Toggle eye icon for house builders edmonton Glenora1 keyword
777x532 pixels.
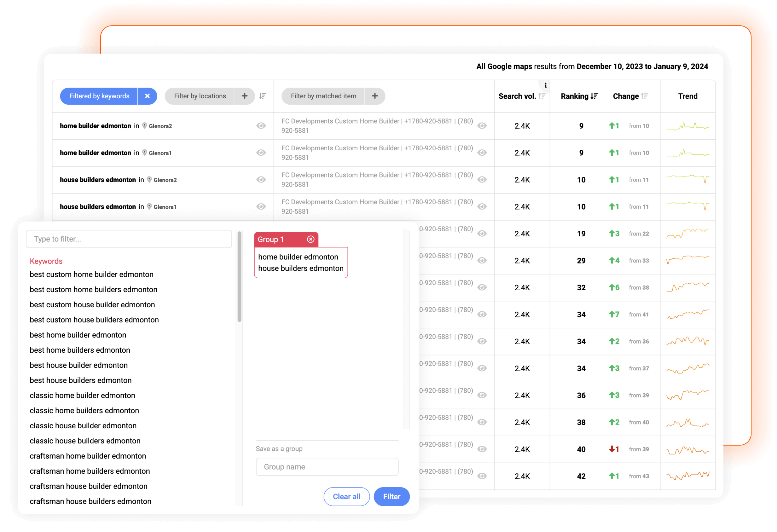point(261,207)
